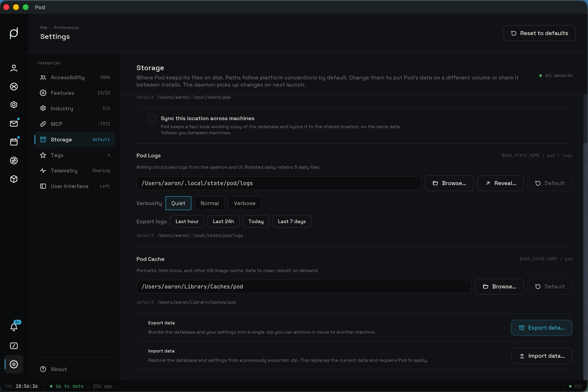588x392 pixels.
Task: Open the slash-box sidebar icon
Action: click(x=14, y=346)
